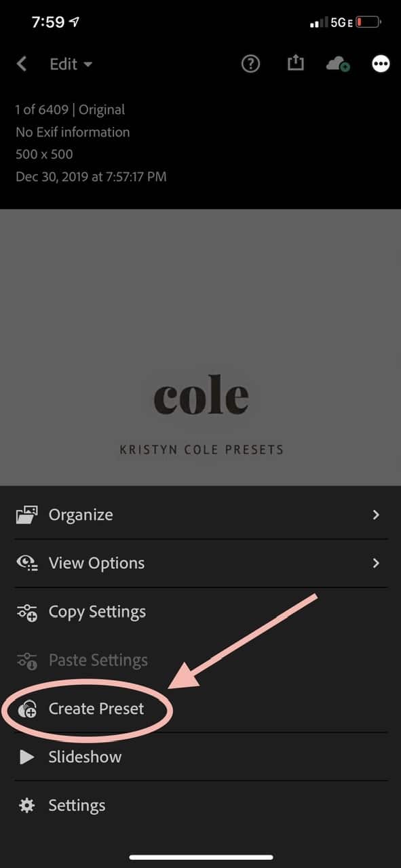Open Settings from the menu list

[201, 806]
